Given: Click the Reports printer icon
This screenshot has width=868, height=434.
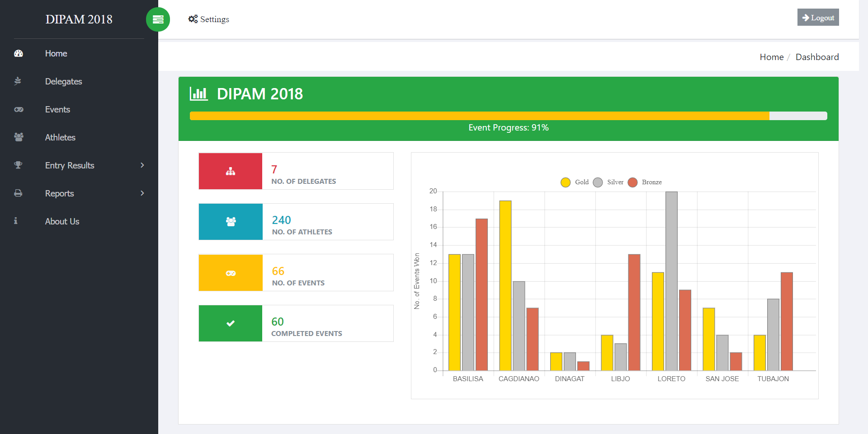Looking at the screenshot, I should pyautogui.click(x=18, y=193).
